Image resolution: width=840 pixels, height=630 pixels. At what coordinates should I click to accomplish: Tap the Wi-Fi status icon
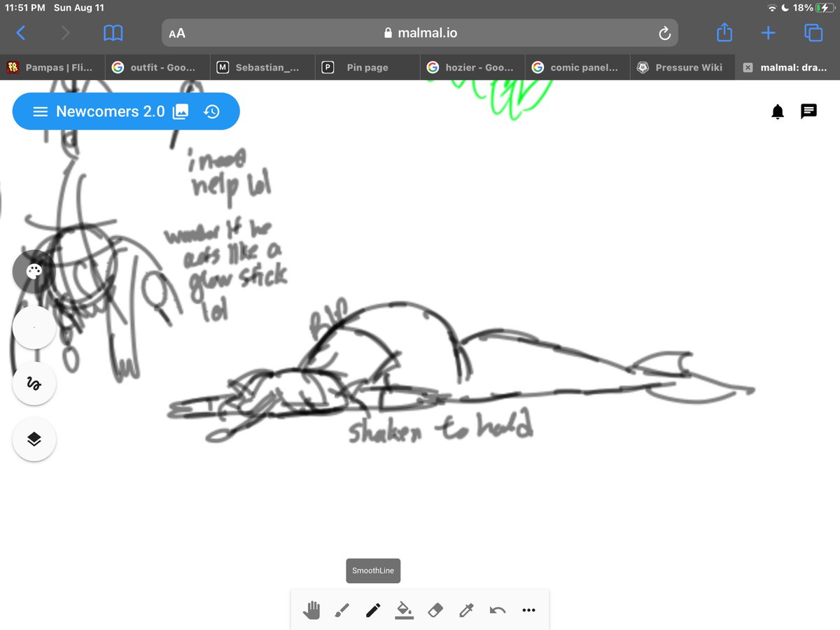point(773,8)
